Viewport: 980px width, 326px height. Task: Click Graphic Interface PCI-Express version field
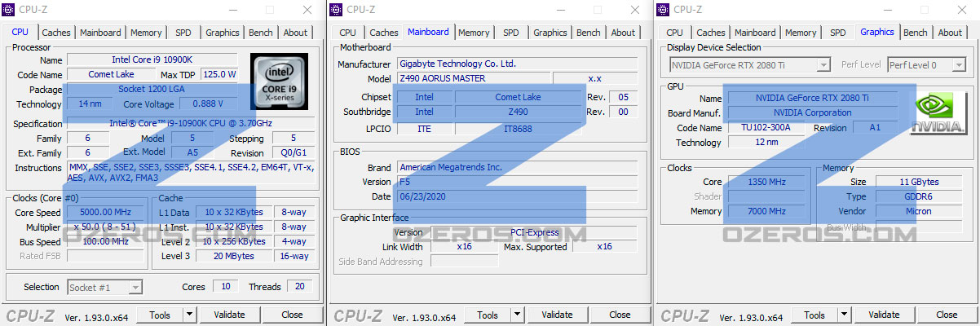tap(534, 232)
